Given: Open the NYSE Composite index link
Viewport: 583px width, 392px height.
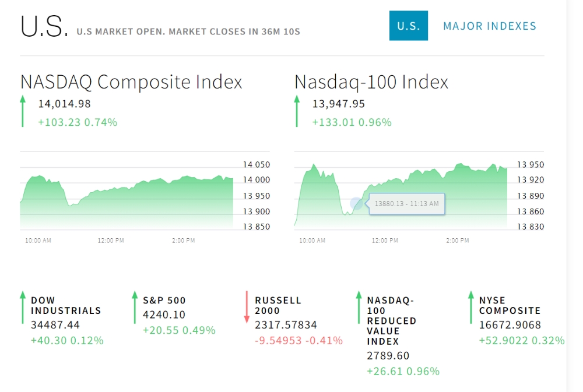Looking at the screenshot, I should coord(510,305).
